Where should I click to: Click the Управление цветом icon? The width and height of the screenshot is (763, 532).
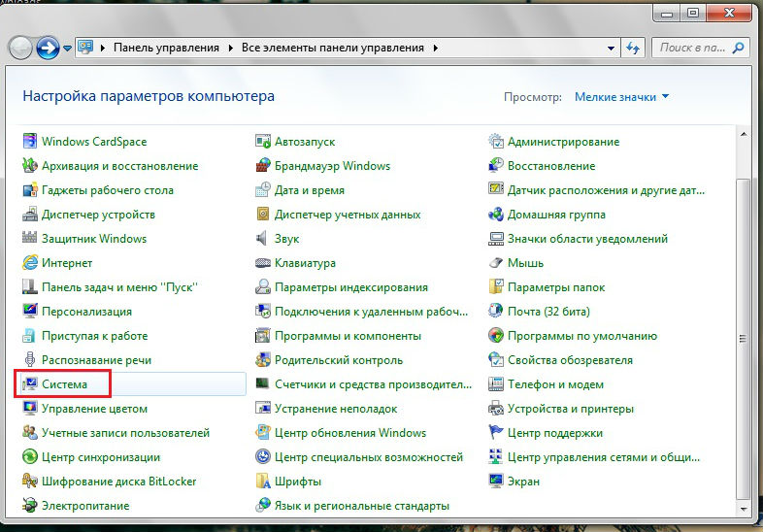click(x=30, y=409)
